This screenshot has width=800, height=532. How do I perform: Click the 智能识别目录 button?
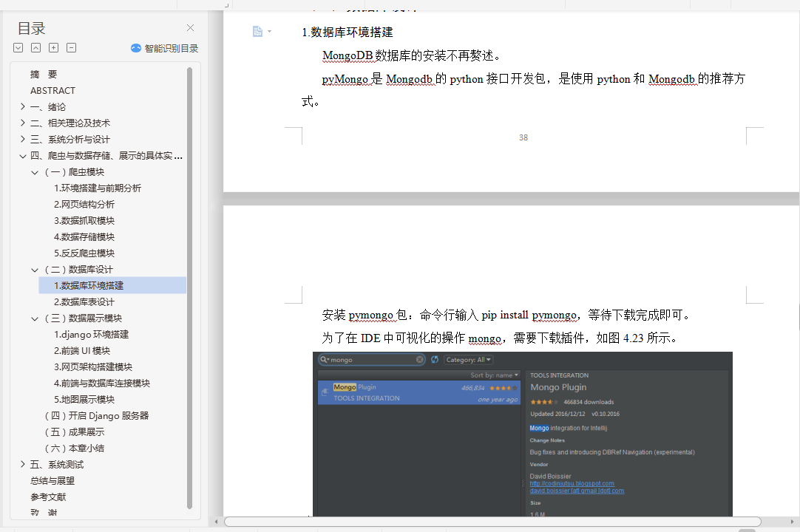(164, 48)
